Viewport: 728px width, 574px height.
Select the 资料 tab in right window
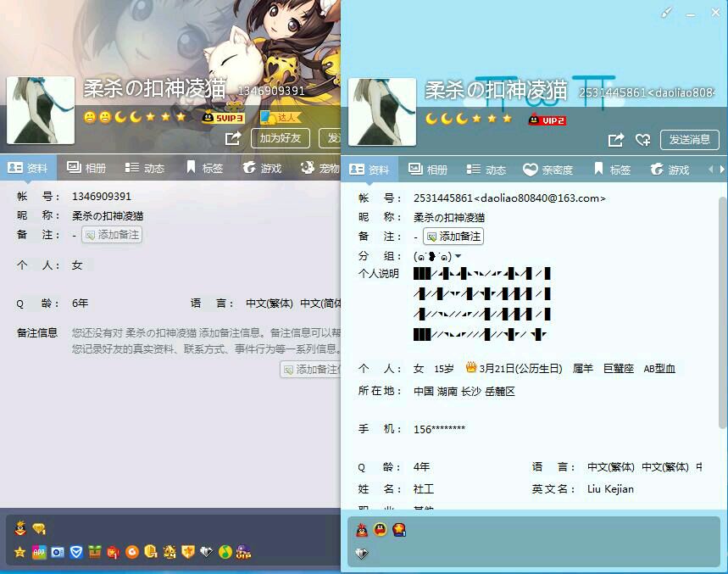tap(370, 170)
